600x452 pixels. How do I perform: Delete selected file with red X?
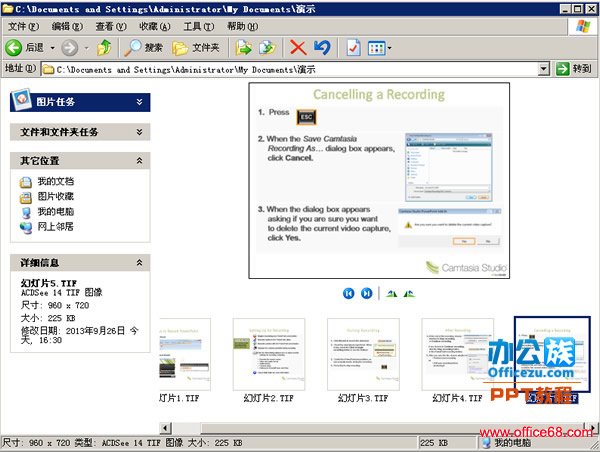click(x=298, y=48)
